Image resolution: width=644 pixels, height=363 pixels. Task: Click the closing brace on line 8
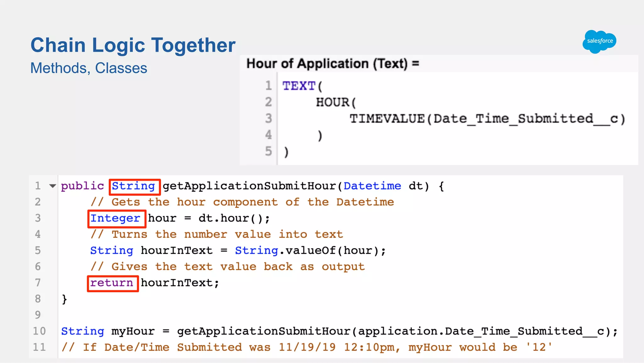[64, 299]
